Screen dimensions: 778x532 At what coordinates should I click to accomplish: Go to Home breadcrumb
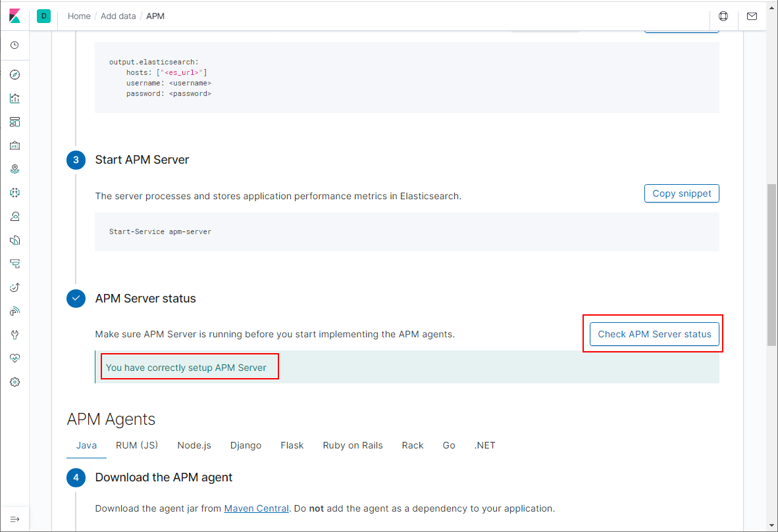pos(79,16)
